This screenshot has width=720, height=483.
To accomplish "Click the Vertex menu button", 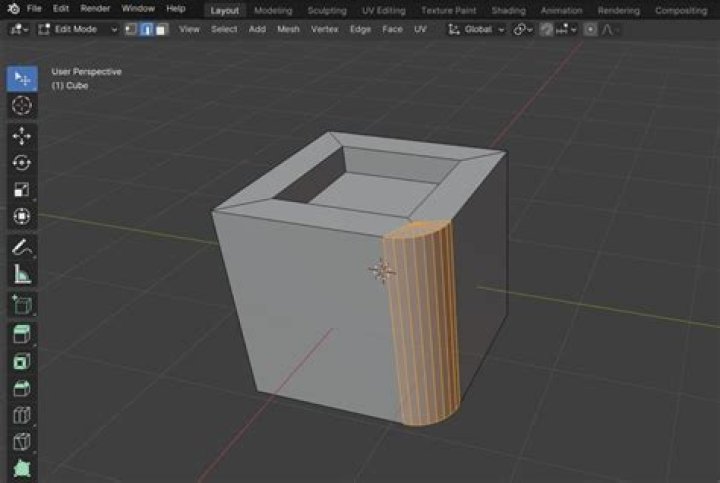I will 324,29.
